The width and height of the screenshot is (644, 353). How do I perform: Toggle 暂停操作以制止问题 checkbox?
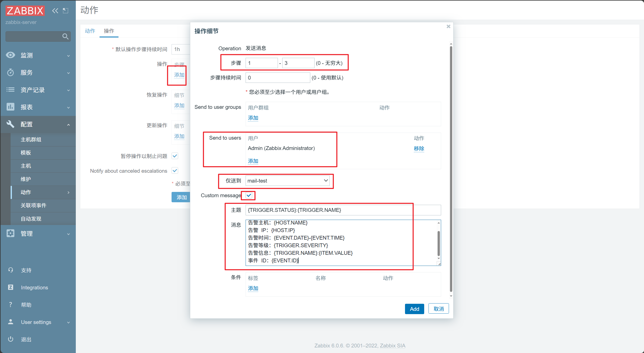click(x=175, y=156)
